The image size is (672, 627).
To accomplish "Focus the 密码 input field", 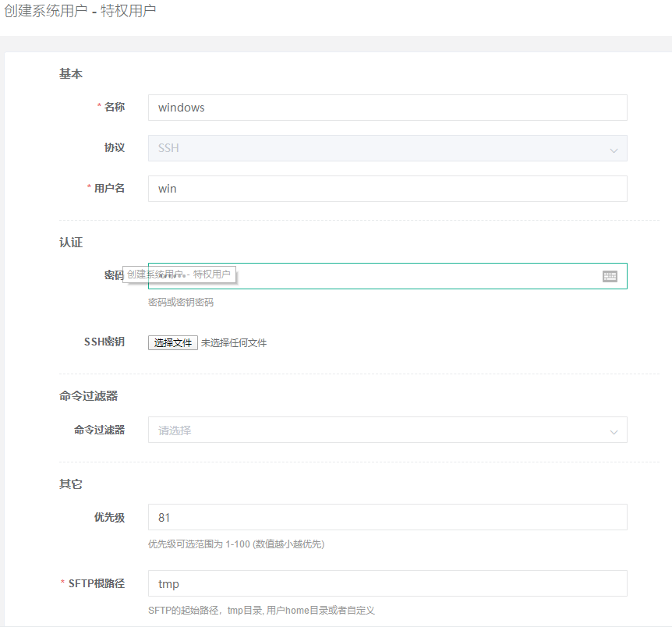I will tap(387, 276).
